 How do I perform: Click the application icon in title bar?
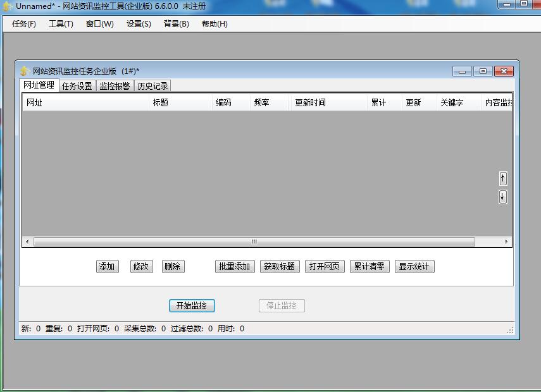point(7,6)
